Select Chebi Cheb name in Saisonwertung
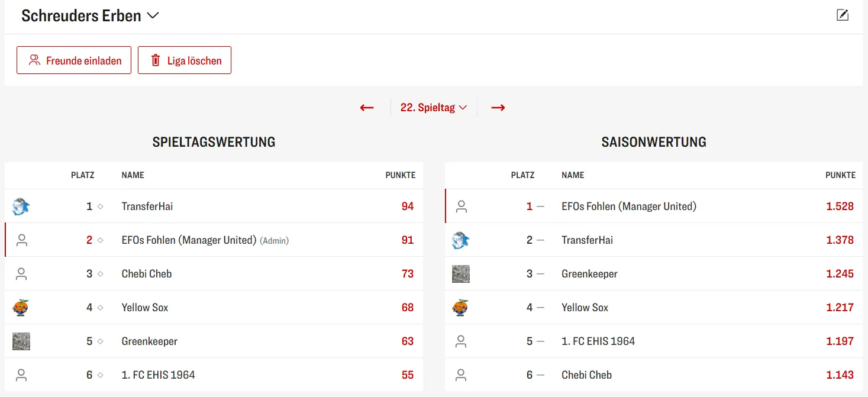 tap(586, 375)
